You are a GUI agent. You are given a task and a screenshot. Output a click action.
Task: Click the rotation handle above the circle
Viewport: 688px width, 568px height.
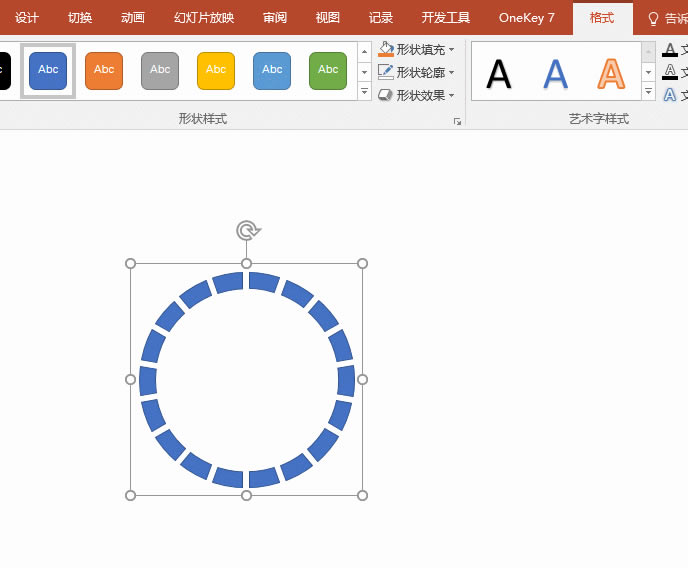pos(248,230)
